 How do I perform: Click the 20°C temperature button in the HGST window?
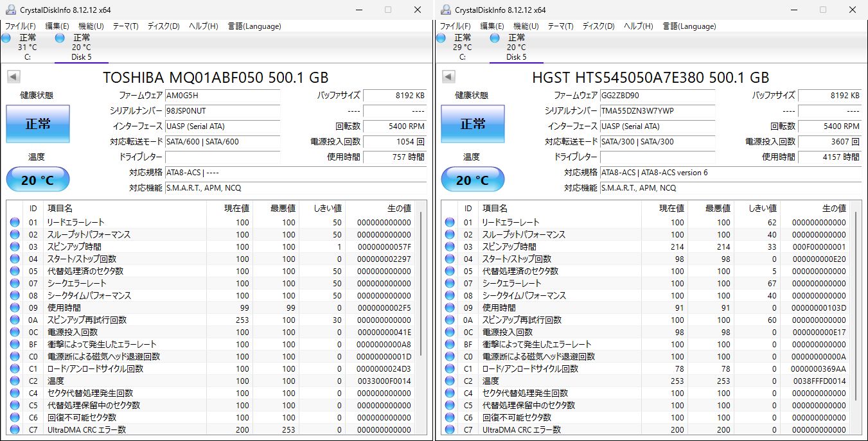[472, 179]
